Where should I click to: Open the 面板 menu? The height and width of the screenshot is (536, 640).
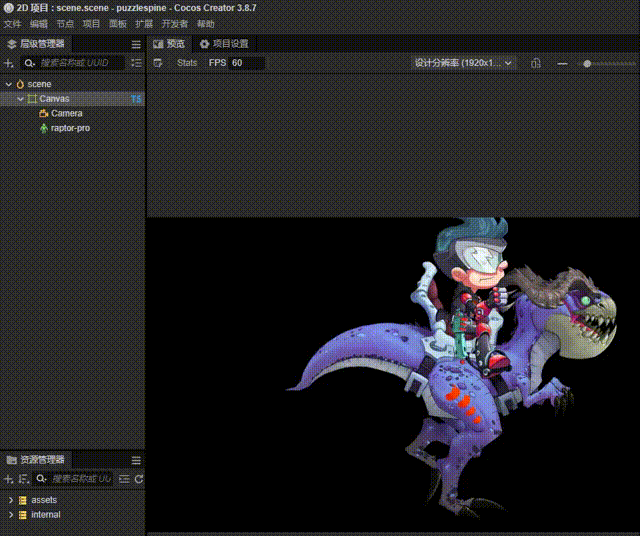coord(118,24)
